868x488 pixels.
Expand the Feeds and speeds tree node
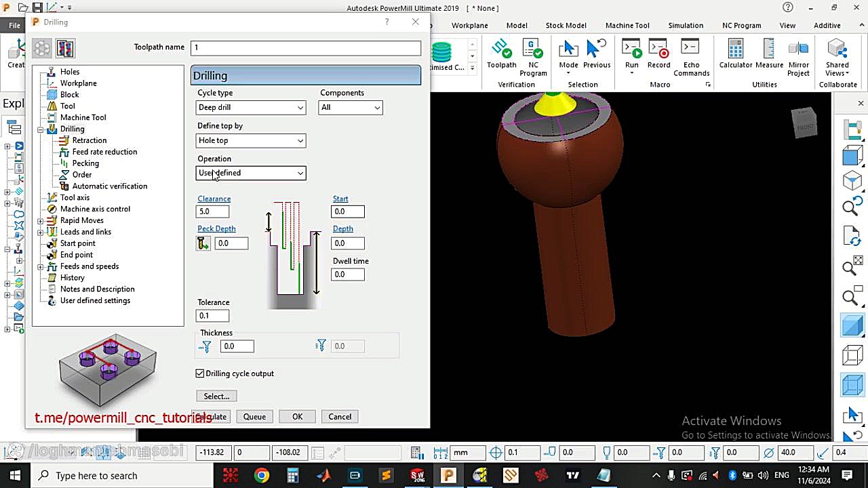click(41, 266)
